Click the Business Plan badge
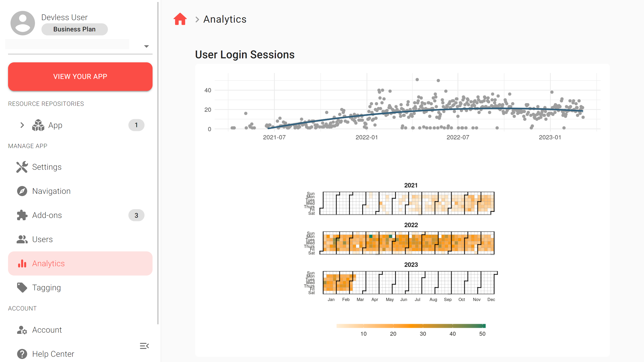 74,29
